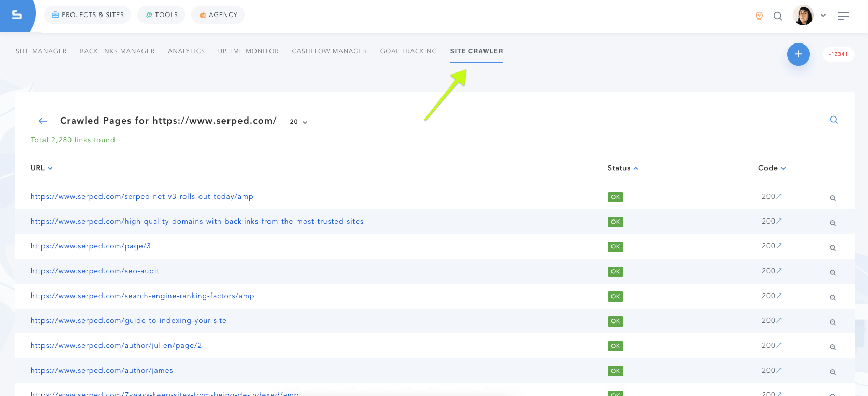Switch to Cashflow Manager tab
868x396 pixels.
(x=330, y=51)
